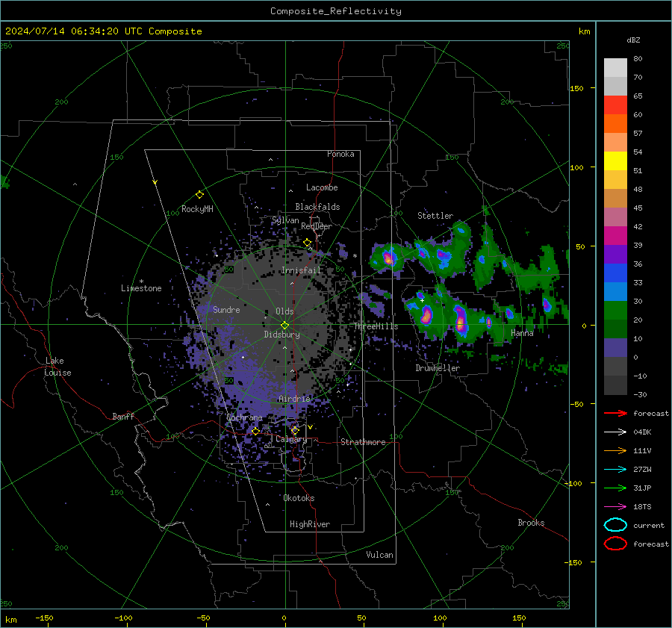The width and height of the screenshot is (672, 628).
Task: Select the bright green 30 dBZ swatch
Action: [615, 310]
